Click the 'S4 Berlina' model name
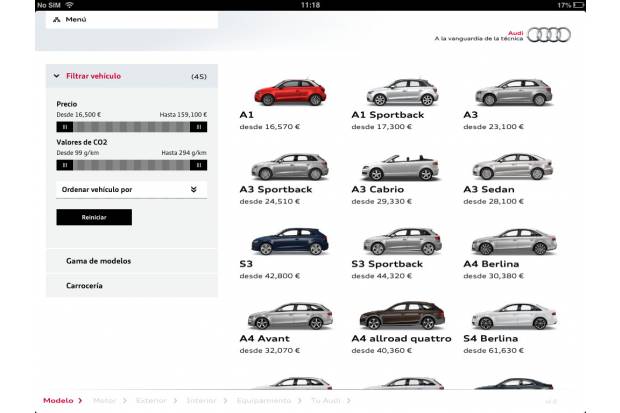 tap(491, 339)
